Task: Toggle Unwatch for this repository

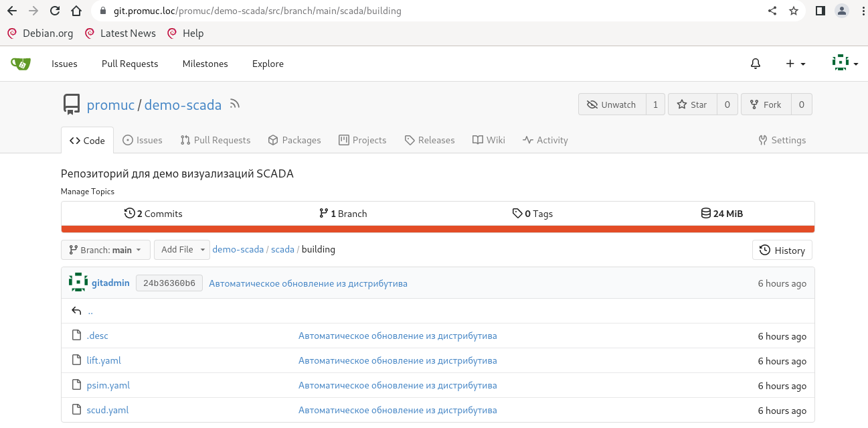Action: click(x=612, y=104)
